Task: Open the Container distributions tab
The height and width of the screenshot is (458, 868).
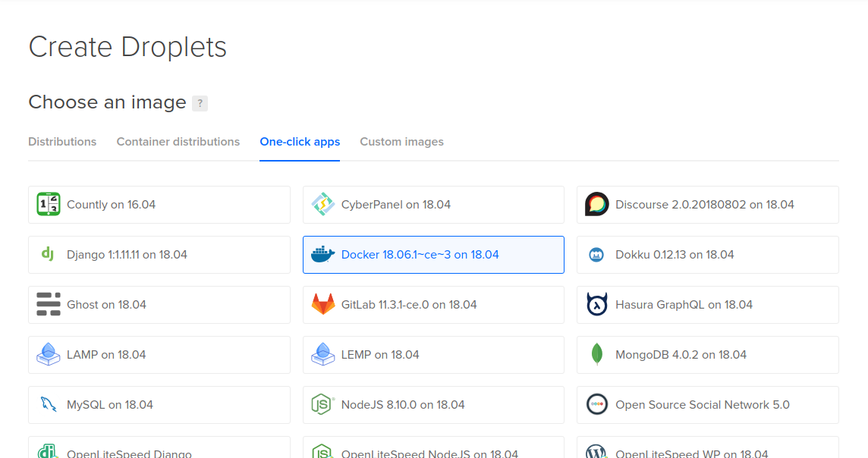Action: tap(178, 142)
